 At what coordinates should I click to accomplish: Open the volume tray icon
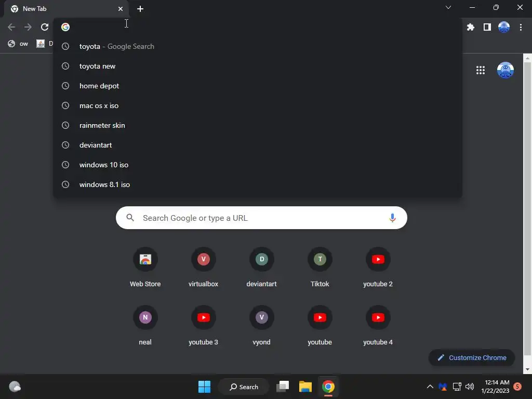tap(470, 387)
